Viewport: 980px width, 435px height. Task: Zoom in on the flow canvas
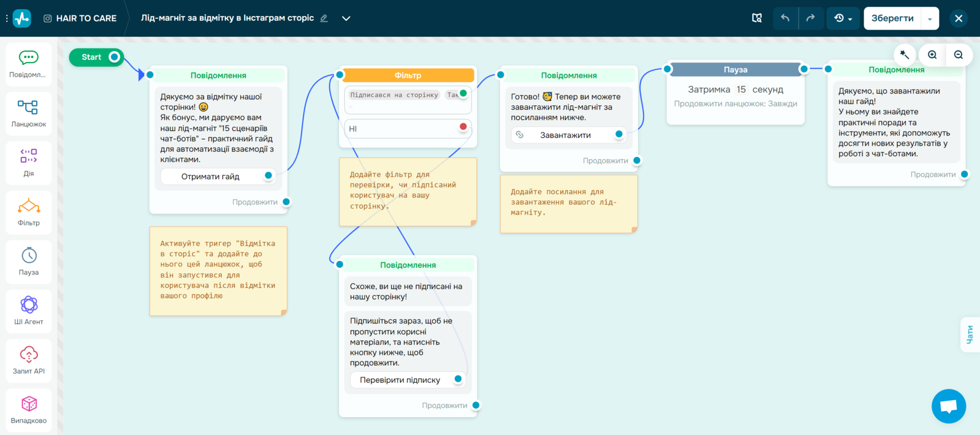tap(932, 55)
